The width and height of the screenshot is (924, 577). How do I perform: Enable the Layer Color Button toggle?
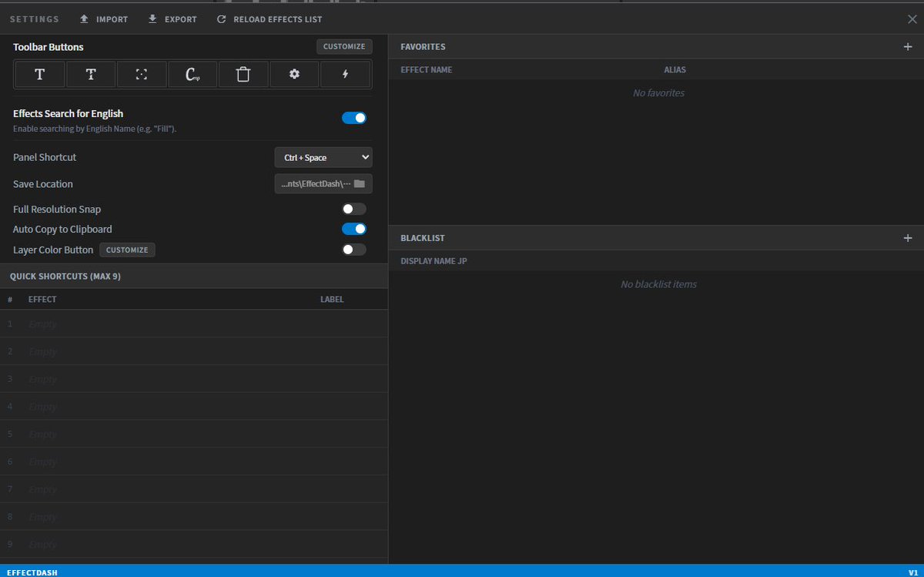pyautogui.click(x=354, y=250)
